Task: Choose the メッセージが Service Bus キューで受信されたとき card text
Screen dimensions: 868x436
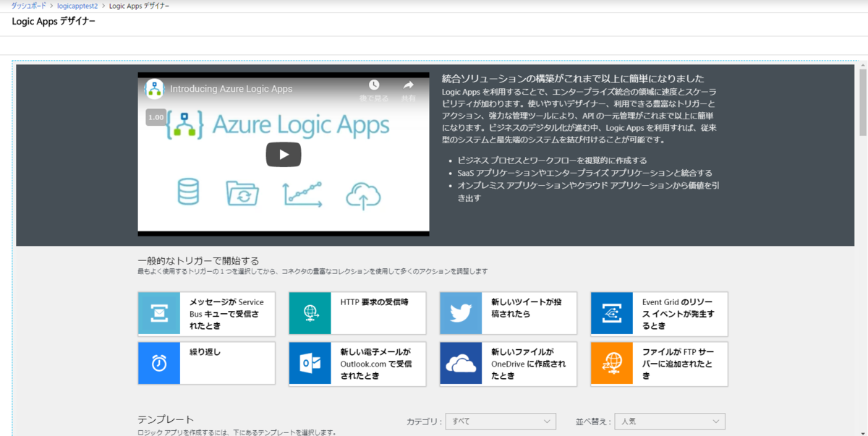Action: click(x=226, y=314)
